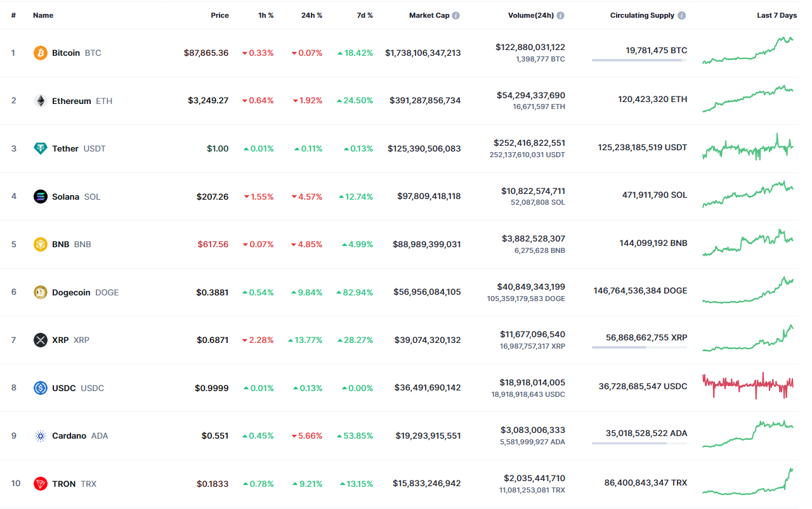Viewport: 812px width, 509px height.
Task: Click the red TRON logo icon
Action: pos(41,484)
